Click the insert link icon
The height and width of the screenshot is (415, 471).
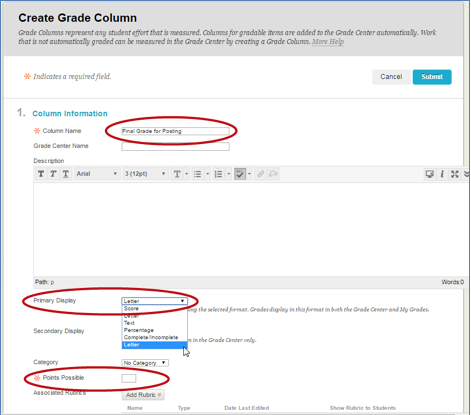[261, 174]
